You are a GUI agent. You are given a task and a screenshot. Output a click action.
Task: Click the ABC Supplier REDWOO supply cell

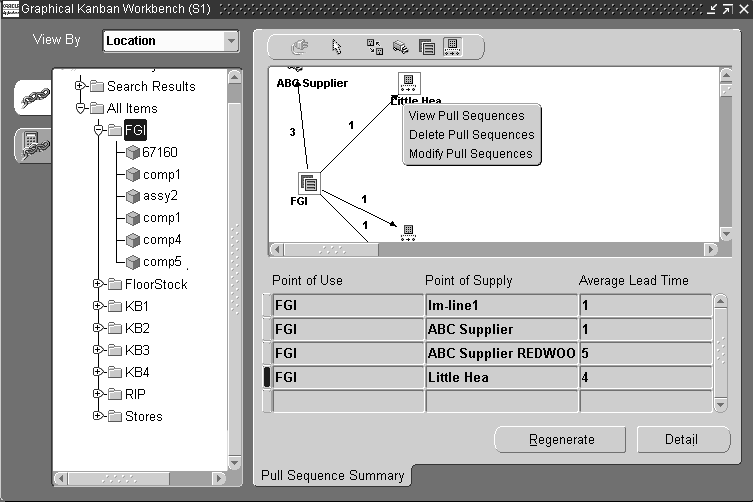[x=501, y=354]
